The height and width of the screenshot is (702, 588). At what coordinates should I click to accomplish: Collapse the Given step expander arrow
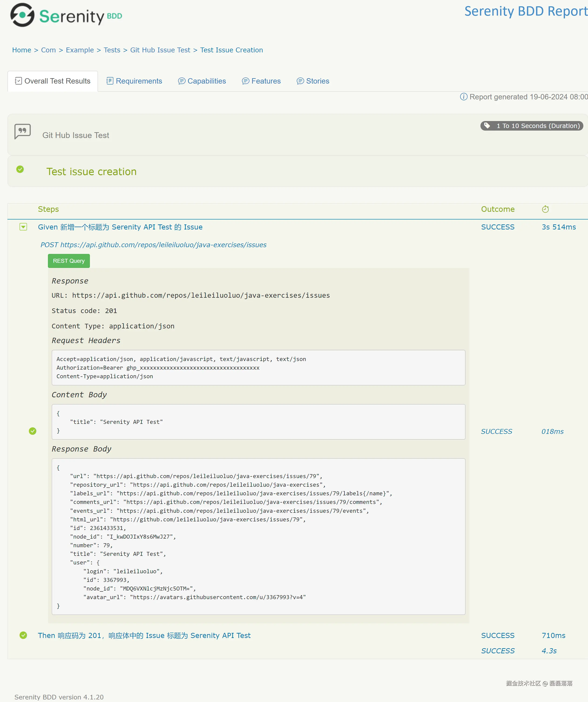[x=23, y=227]
